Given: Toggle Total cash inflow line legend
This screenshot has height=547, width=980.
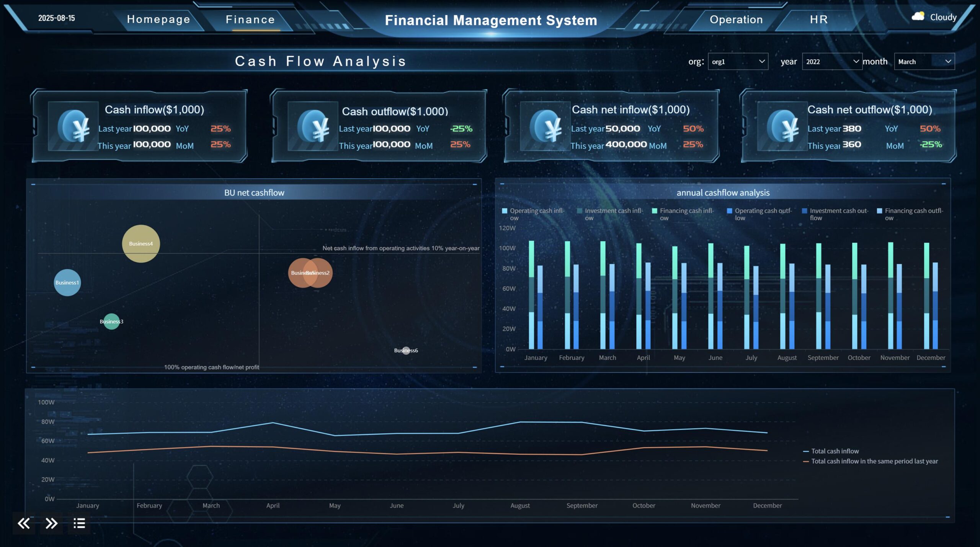Looking at the screenshot, I should tap(831, 451).
